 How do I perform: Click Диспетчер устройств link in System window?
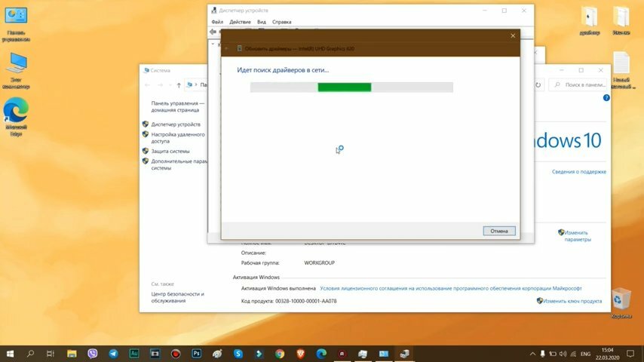176,124
